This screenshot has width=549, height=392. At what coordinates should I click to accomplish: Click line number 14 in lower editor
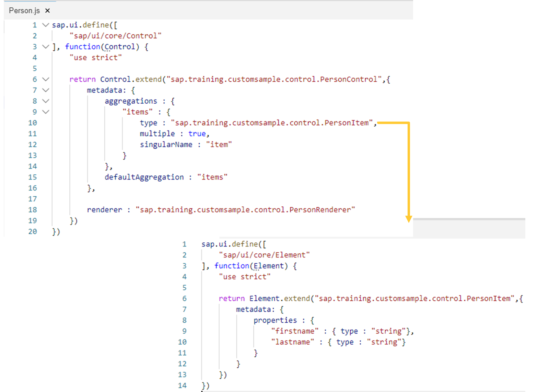pos(182,385)
